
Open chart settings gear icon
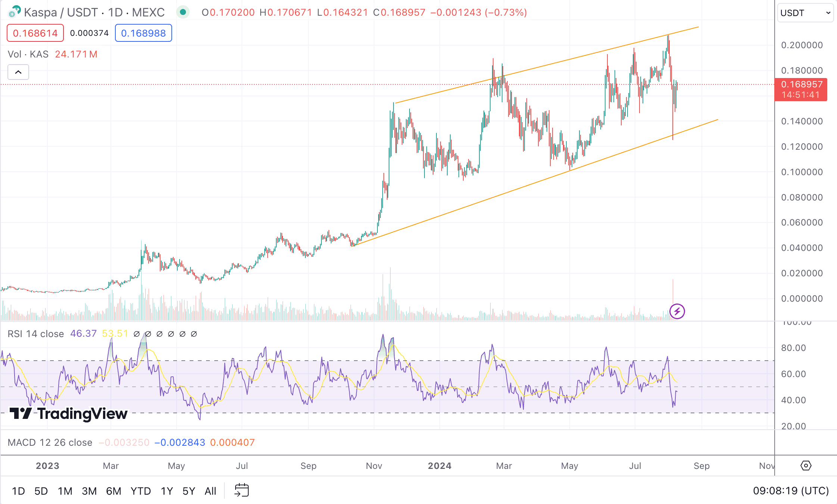click(806, 466)
